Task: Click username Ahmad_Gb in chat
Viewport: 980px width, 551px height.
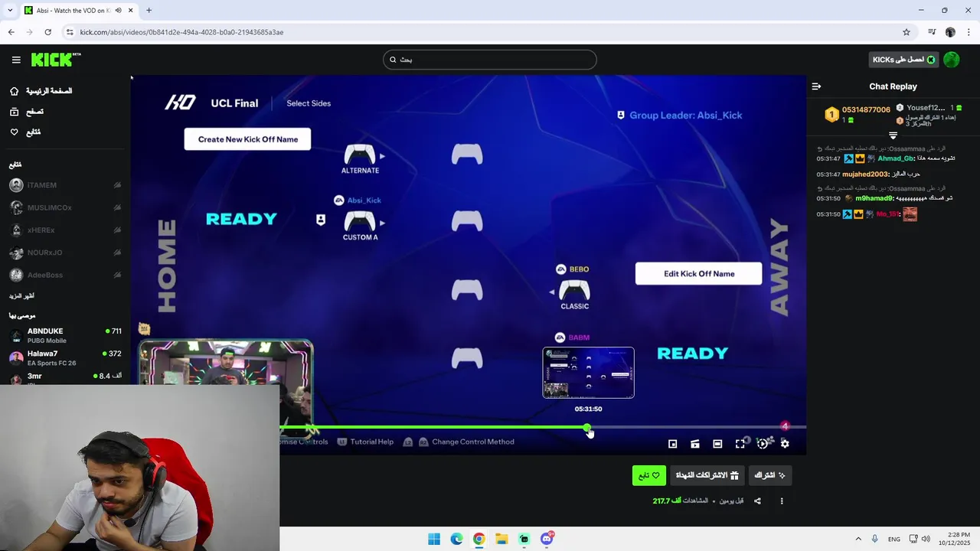Action: (896, 158)
